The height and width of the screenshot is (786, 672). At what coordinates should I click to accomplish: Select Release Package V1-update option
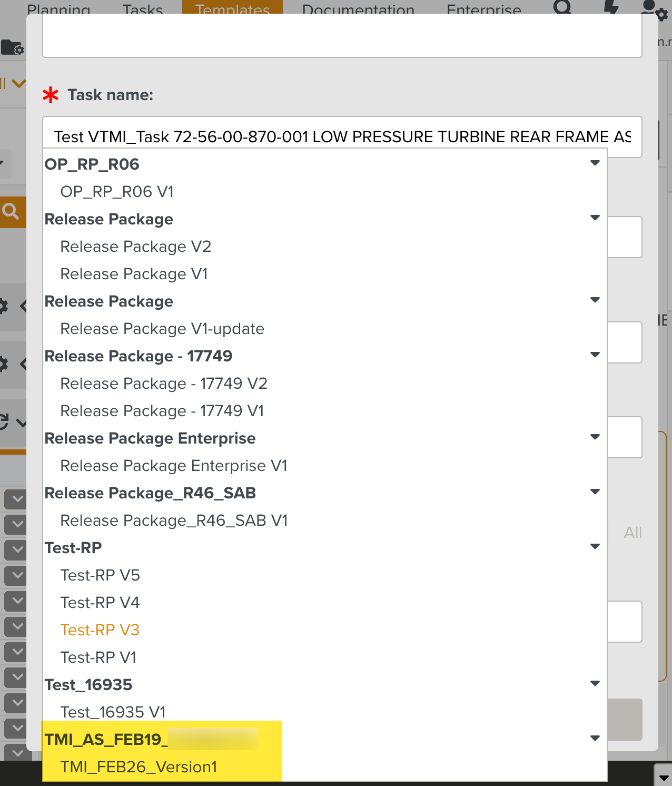162,329
